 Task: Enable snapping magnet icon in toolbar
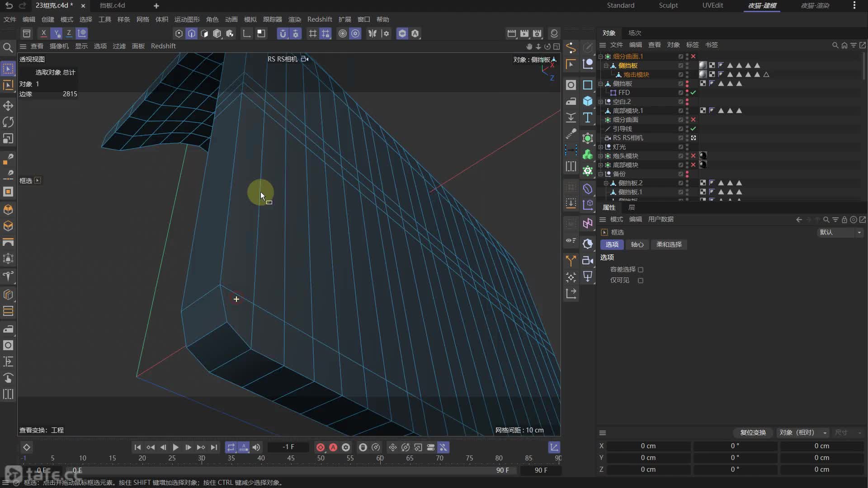coord(283,33)
